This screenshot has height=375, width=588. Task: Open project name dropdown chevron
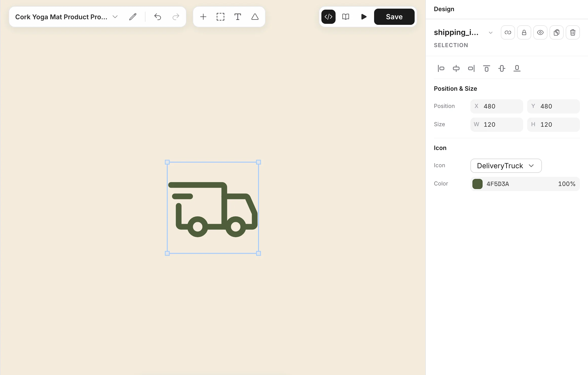[115, 17]
